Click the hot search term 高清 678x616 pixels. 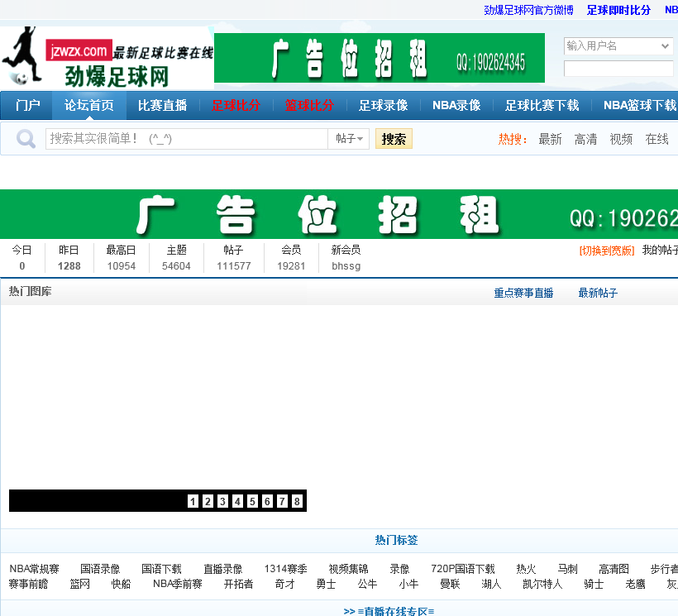[585, 139]
